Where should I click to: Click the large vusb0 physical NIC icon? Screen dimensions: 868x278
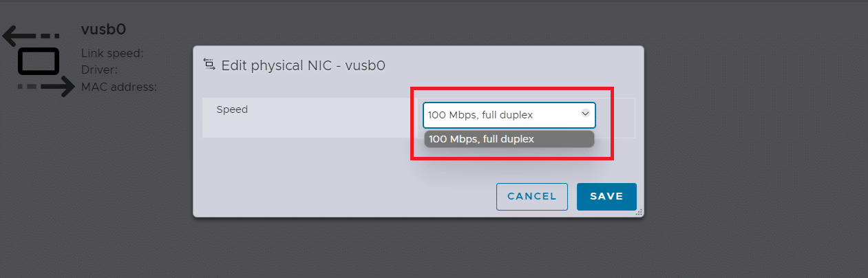[x=38, y=61]
